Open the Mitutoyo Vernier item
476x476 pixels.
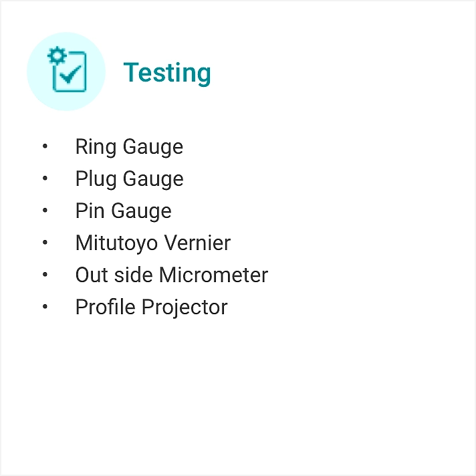coord(153,243)
